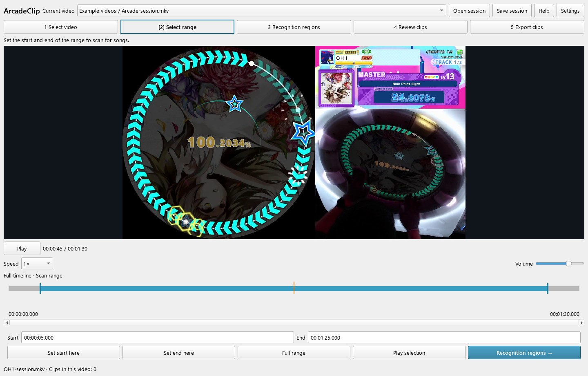
Task: Click the left arrow of the timeline scrollbar
Action: pyautogui.click(x=7, y=322)
